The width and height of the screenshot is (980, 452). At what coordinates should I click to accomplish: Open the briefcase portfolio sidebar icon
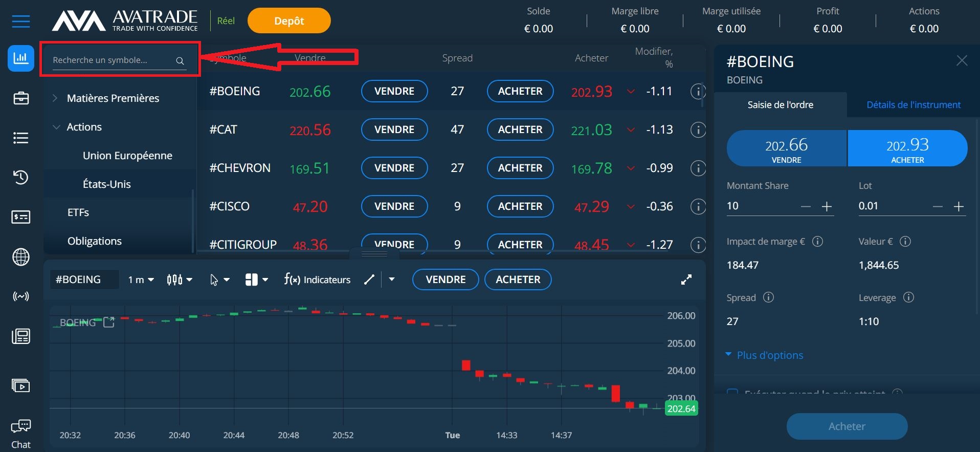coord(21,98)
